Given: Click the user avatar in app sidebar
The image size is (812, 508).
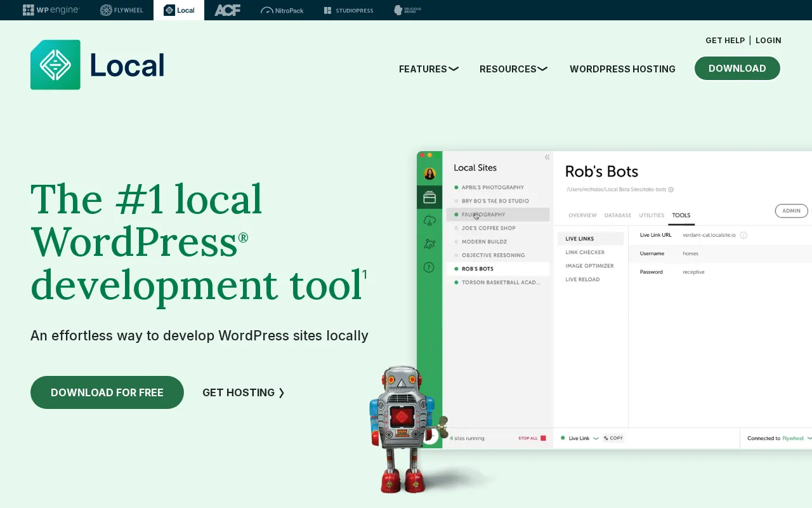Looking at the screenshot, I should click(x=429, y=174).
